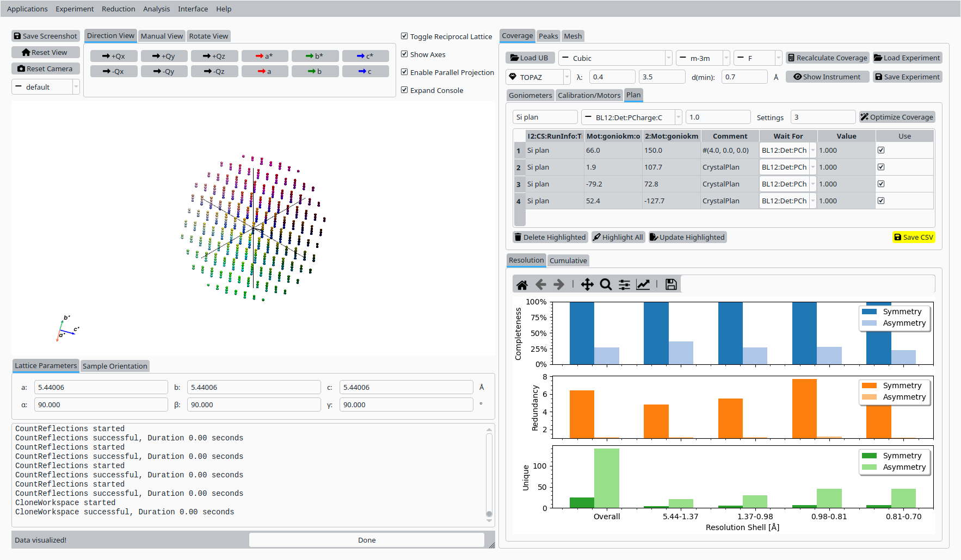Open Configure subplots sliders icon
The height and width of the screenshot is (560, 961).
(x=624, y=284)
